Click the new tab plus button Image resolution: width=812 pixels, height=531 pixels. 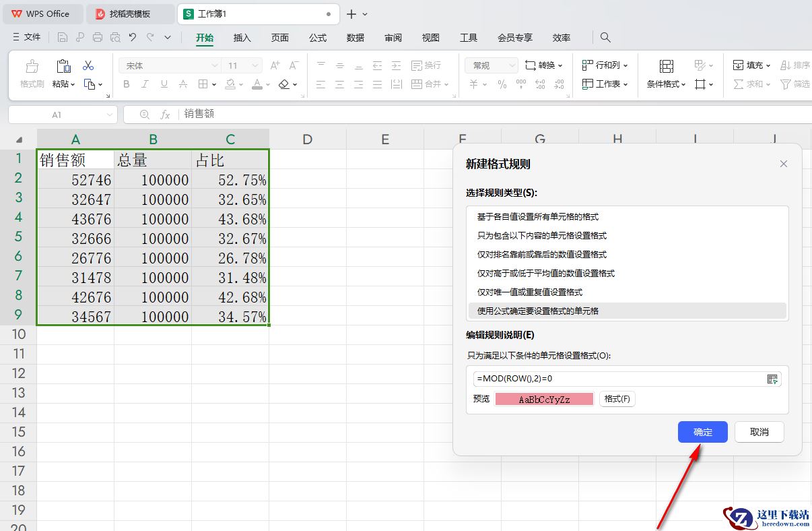[351, 14]
